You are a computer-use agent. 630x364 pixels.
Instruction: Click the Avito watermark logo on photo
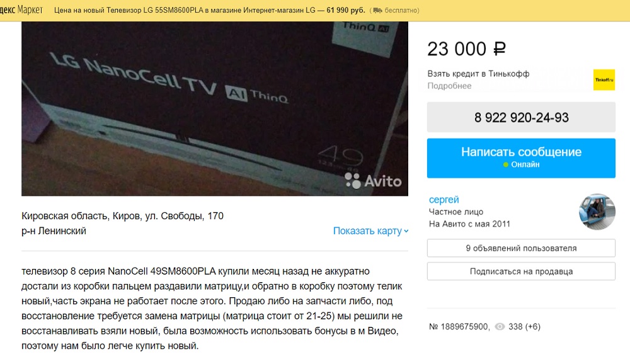pyautogui.click(x=373, y=181)
